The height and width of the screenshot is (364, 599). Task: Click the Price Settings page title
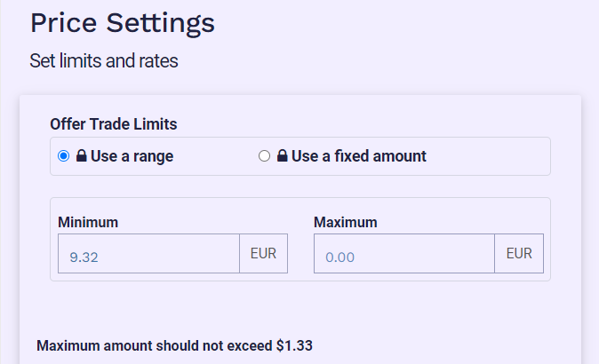(x=123, y=23)
